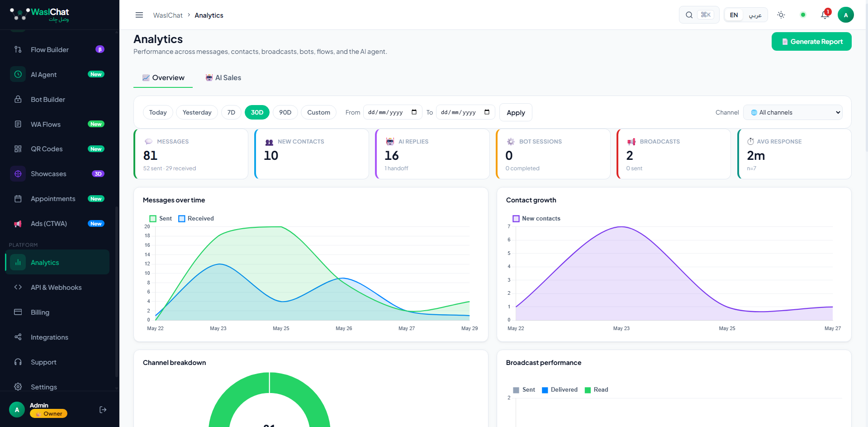Toggle New contacts series in legend
The width and height of the screenshot is (868, 427).
pyautogui.click(x=536, y=219)
